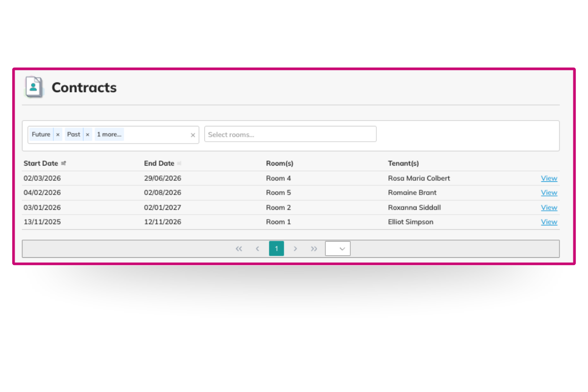The width and height of the screenshot is (588, 392).
Task: View Elliot Simpson's contract
Action: coord(549,222)
